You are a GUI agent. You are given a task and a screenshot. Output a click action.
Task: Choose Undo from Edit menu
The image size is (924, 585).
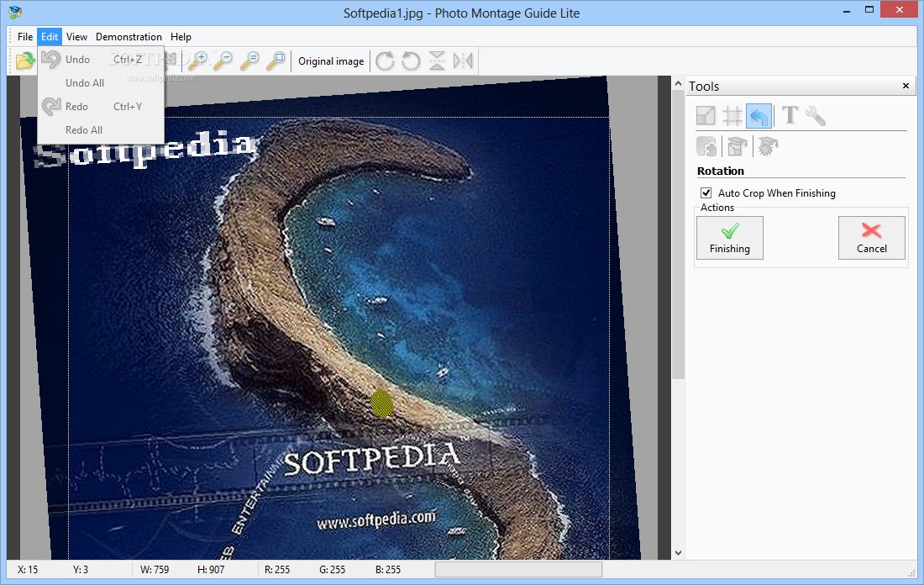101,59
